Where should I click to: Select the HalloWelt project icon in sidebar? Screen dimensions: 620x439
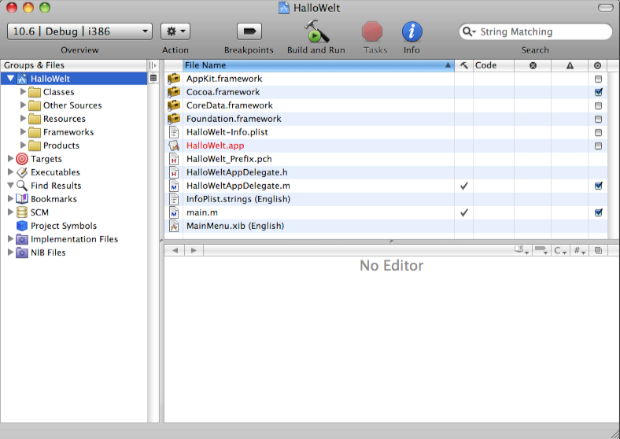click(22, 78)
